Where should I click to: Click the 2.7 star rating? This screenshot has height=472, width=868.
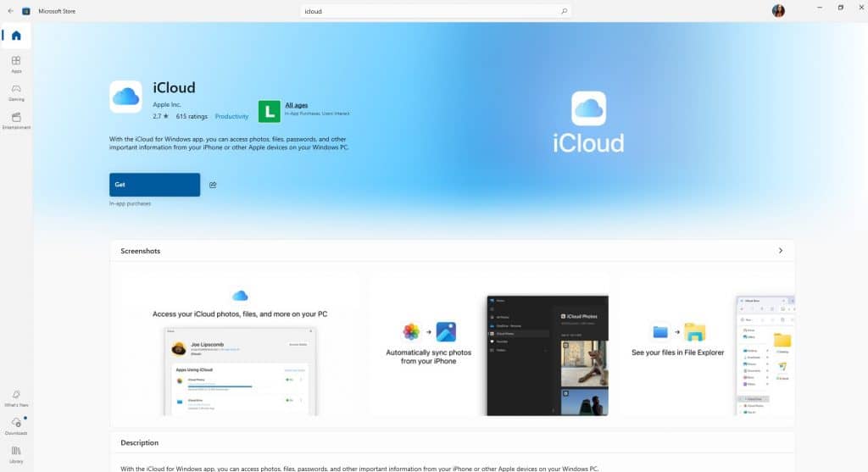coord(160,117)
